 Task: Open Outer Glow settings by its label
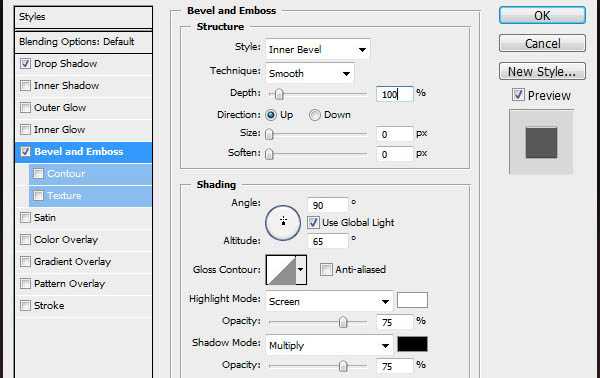coord(60,108)
